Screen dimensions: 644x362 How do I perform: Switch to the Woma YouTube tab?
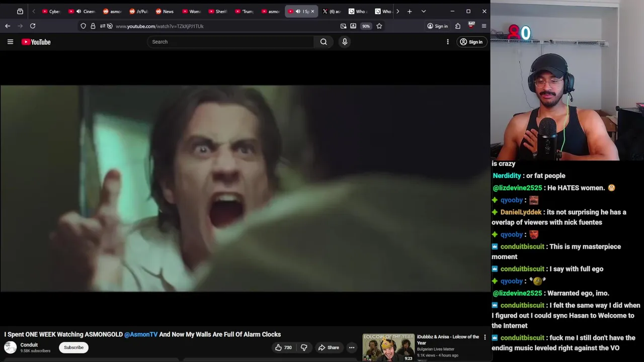coord(192,11)
